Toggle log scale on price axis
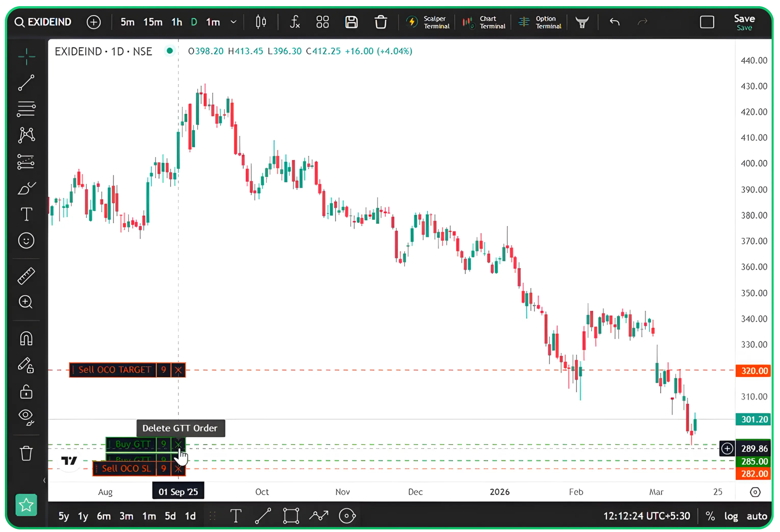 (x=731, y=516)
